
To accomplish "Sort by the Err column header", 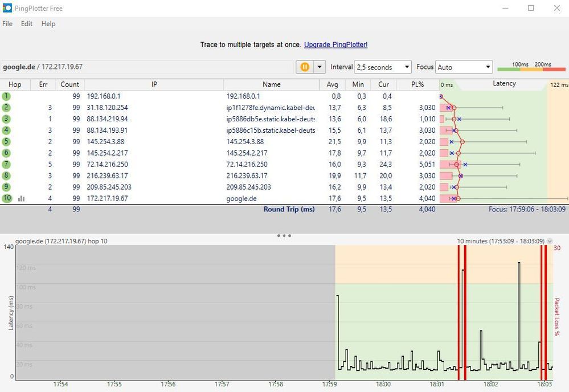I will pyautogui.click(x=43, y=84).
